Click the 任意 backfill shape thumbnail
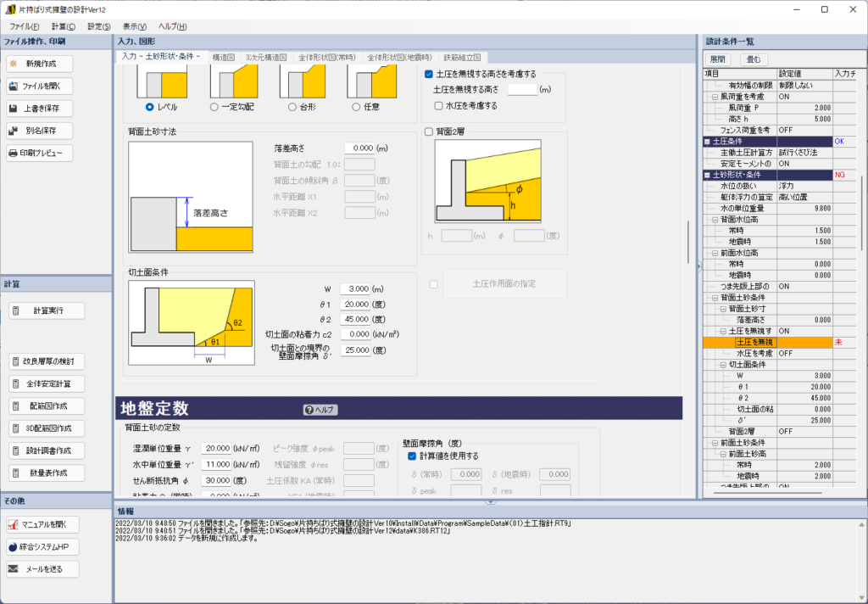Screen dimensions: 868x604 point(372,81)
